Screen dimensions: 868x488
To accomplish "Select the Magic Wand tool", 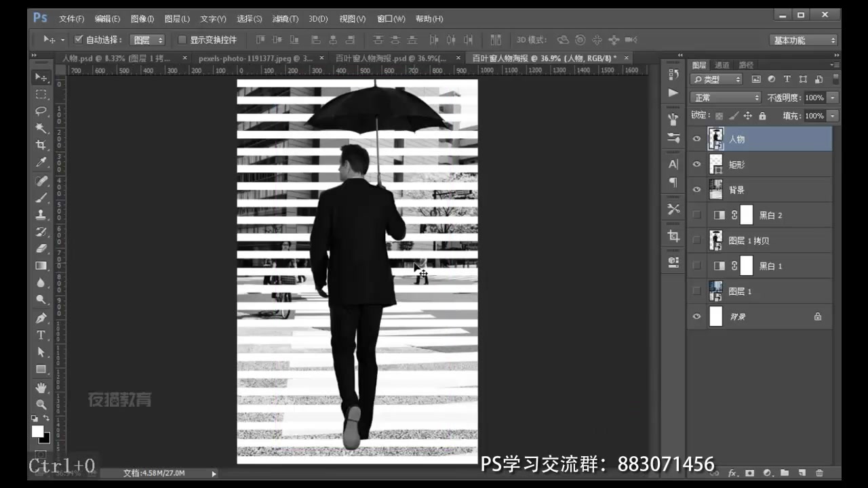I will (x=41, y=128).
